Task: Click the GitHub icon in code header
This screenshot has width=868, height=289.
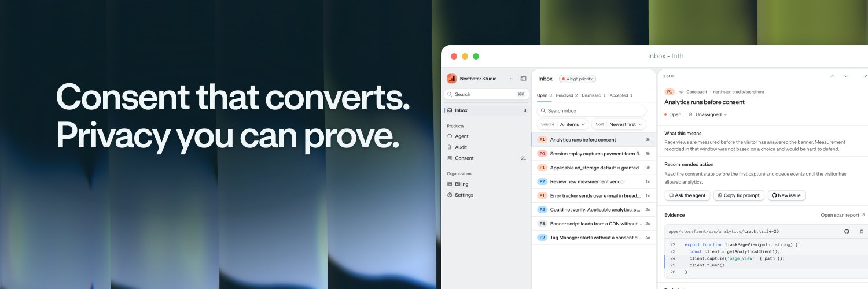Action: pyautogui.click(x=847, y=231)
